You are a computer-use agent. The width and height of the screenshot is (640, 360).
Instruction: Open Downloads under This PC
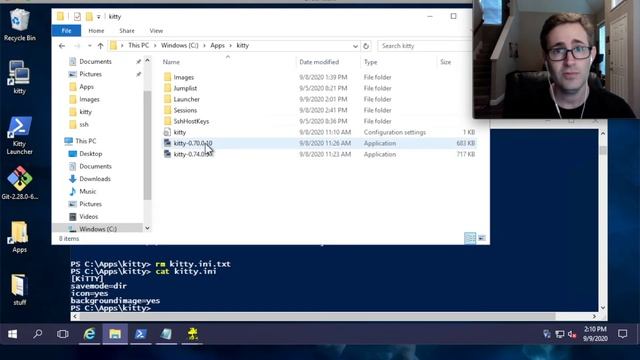pyautogui.click(x=95, y=179)
